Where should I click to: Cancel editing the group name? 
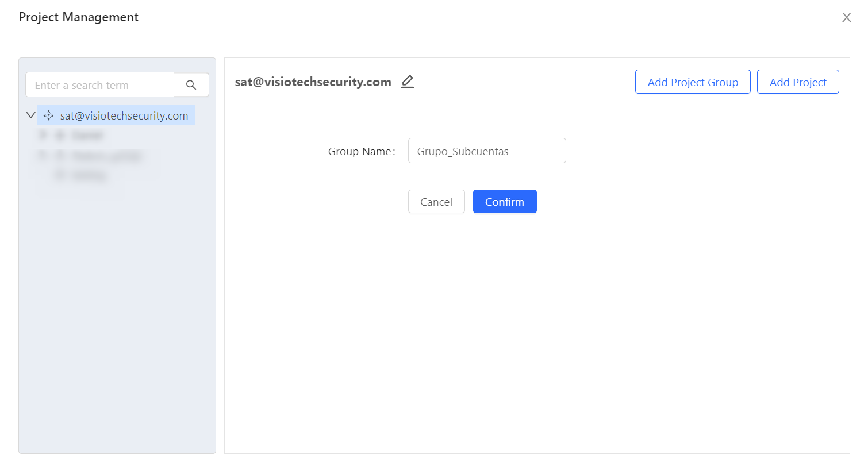[x=436, y=202]
